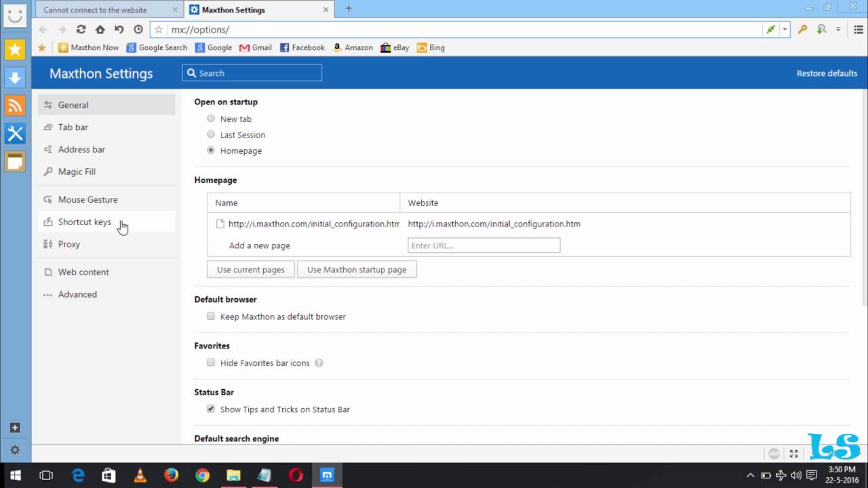
Task: Open the Advanced settings section
Action: coord(106,294)
